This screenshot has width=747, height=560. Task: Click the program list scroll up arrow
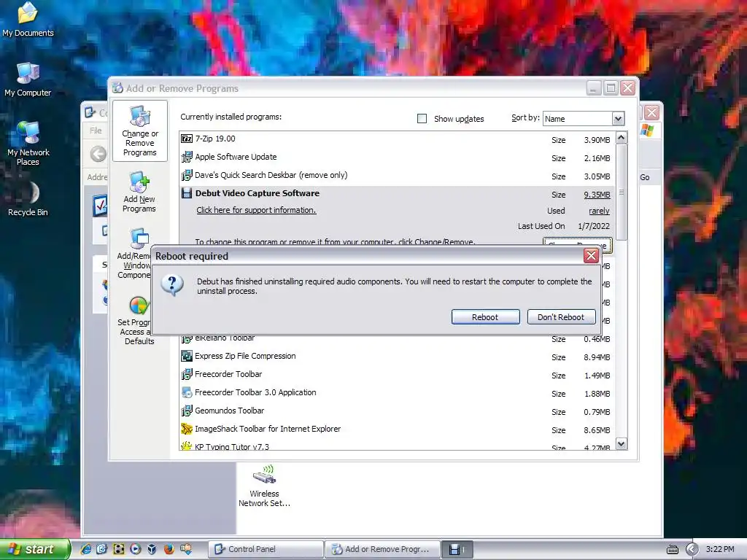tap(622, 138)
